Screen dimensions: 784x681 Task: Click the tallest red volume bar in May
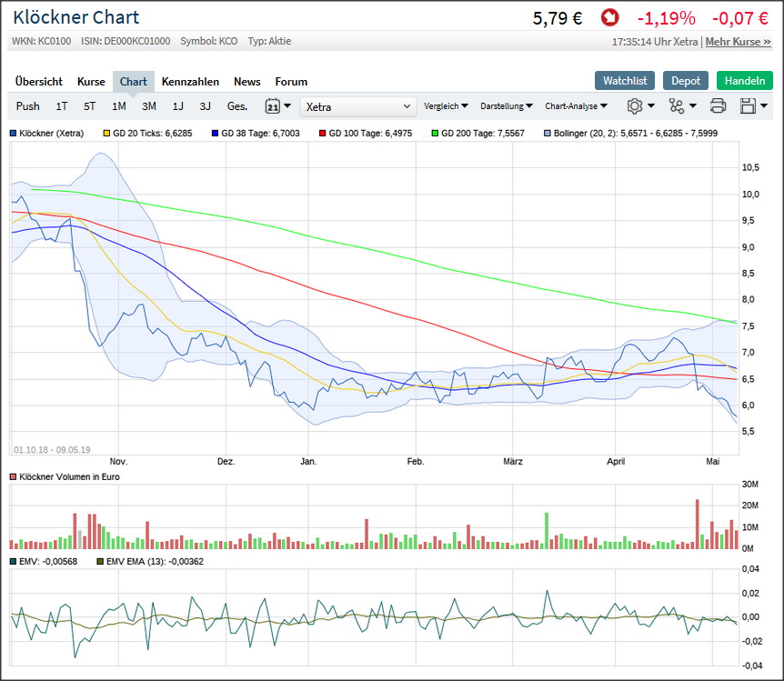point(698,524)
